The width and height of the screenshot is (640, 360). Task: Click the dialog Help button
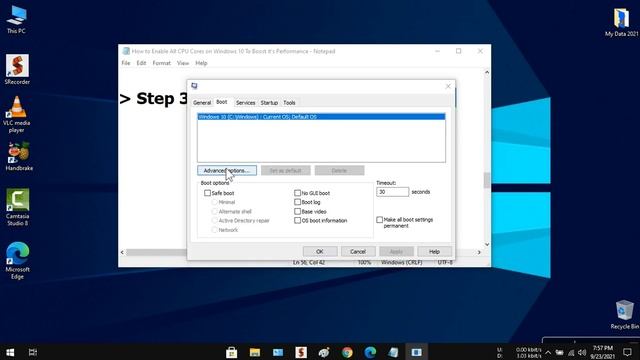[434, 251]
